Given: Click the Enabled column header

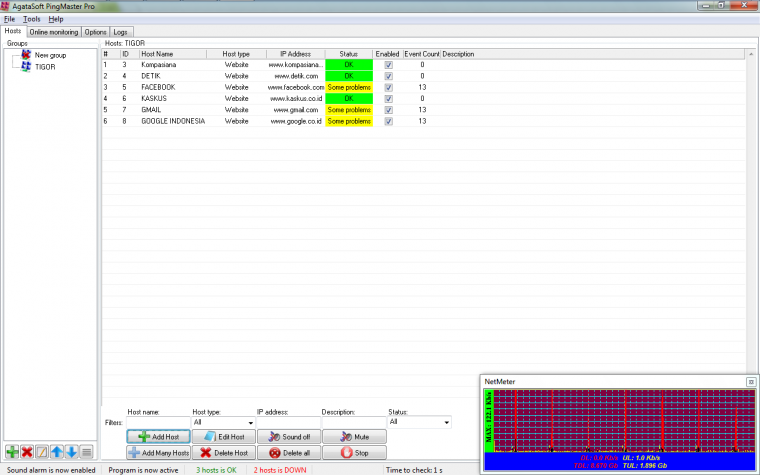Looking at the screenshot, I should click(387, 54).
